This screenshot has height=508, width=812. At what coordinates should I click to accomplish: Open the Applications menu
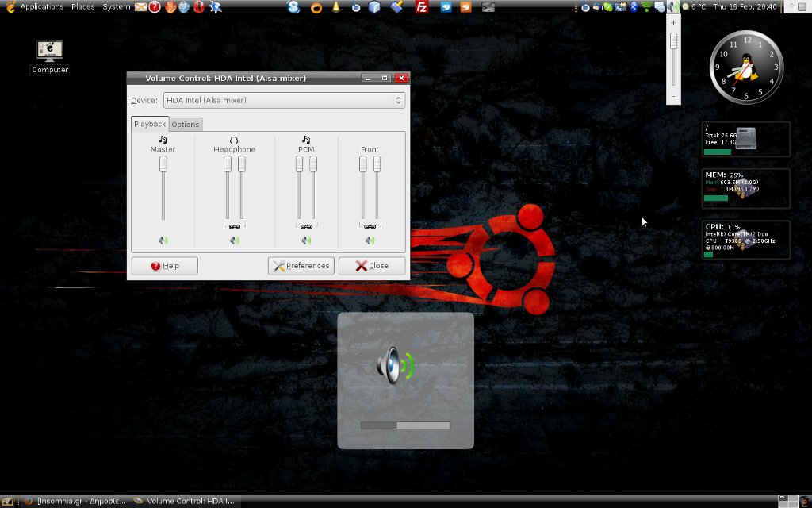coord(42,6)
